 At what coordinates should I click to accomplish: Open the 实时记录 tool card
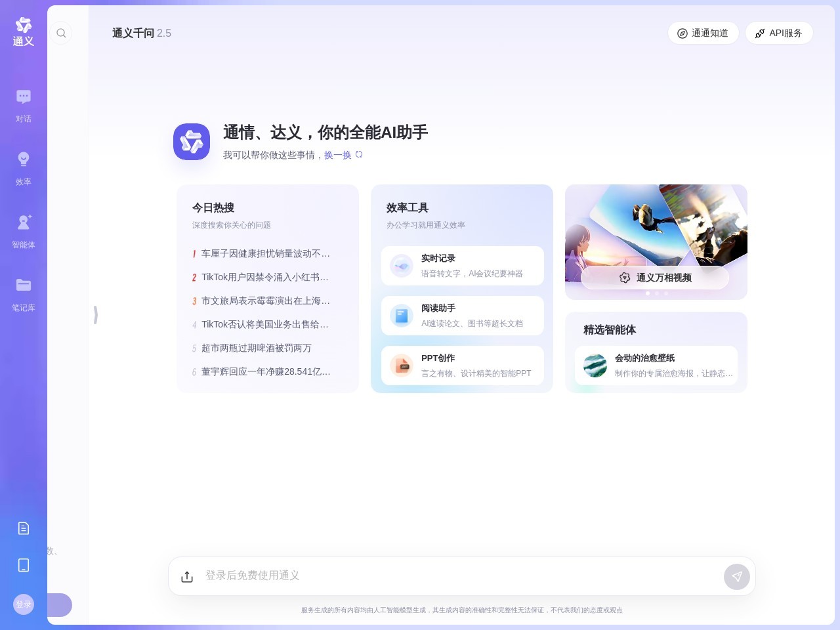[x=463, y=266]
